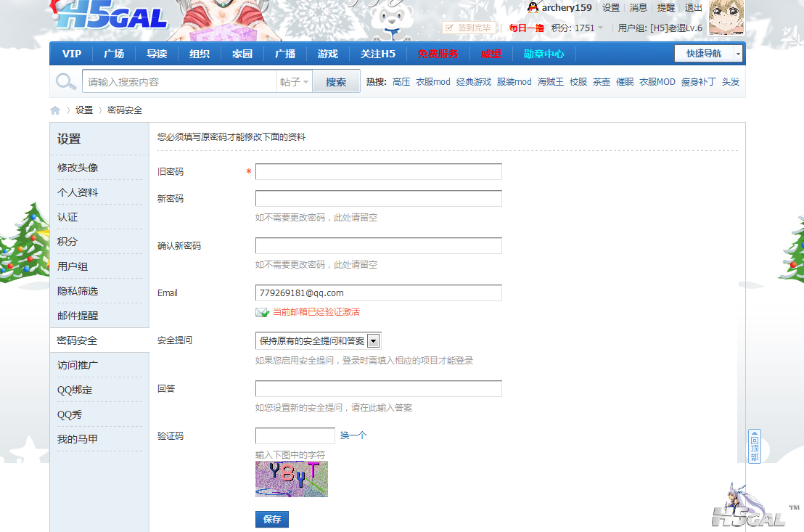
Task: Click the 换一个 captcha refresh link
Action: pos(353,435)
